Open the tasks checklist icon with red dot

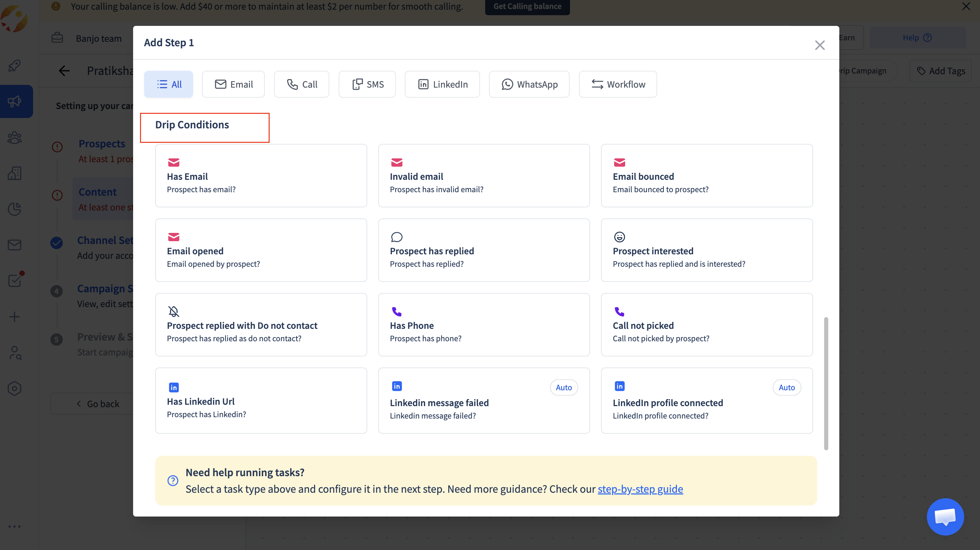(x=14, y=281)
